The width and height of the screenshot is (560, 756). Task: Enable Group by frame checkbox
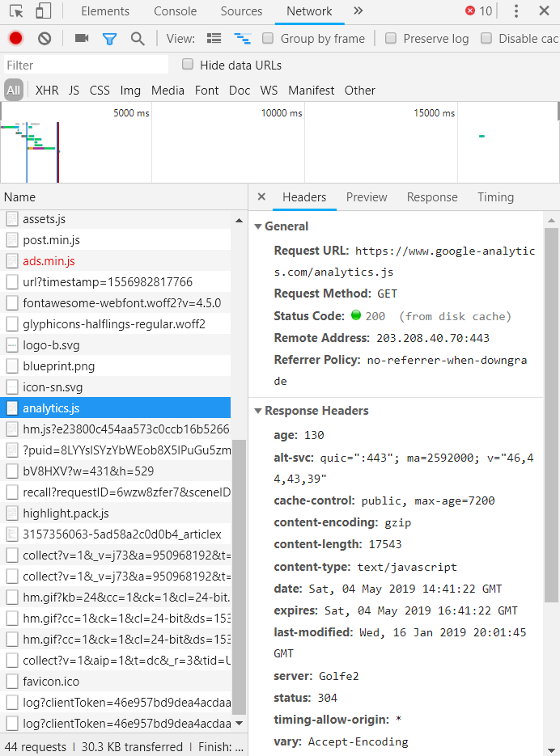point(268,39)
